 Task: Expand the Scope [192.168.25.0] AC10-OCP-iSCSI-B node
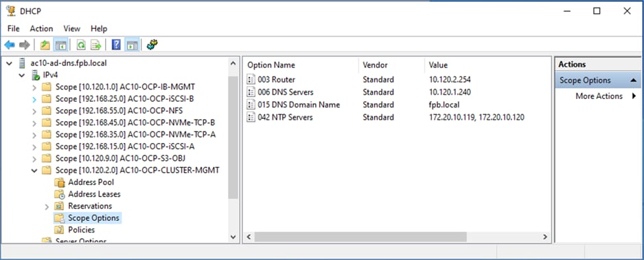(x=34, y=99)
